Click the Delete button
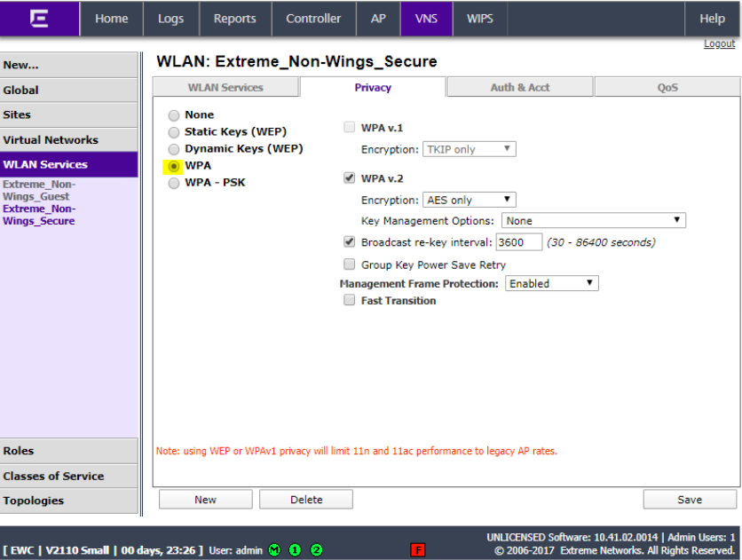Image resolution: width=742 pixels, height=560 pixels. pyautogui.click(x=306, y=500)
